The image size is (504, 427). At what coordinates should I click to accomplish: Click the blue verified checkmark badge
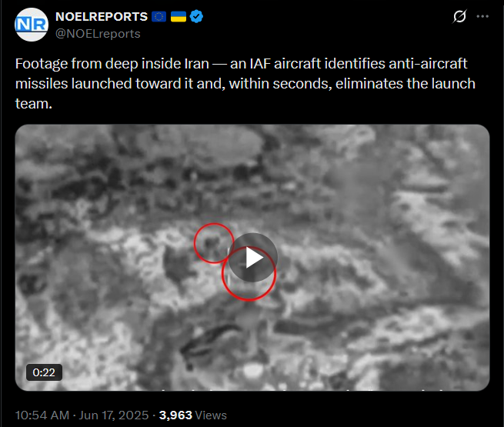[196, 16]
